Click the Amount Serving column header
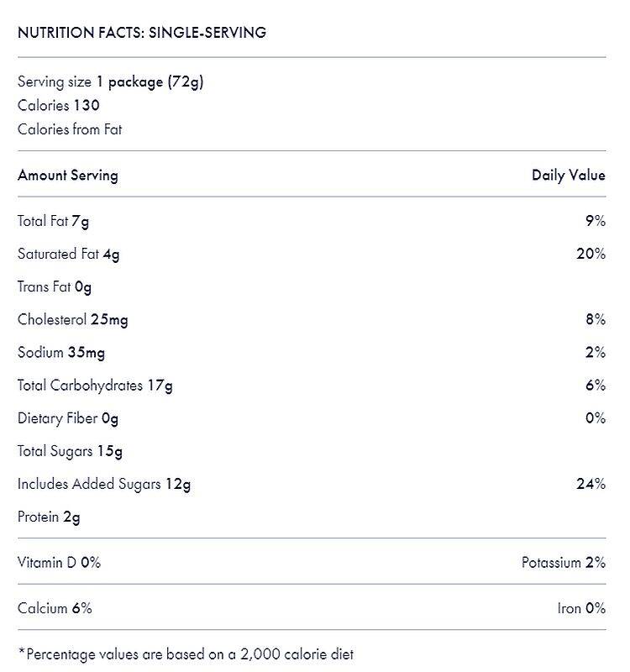 [x=68, y=176]
